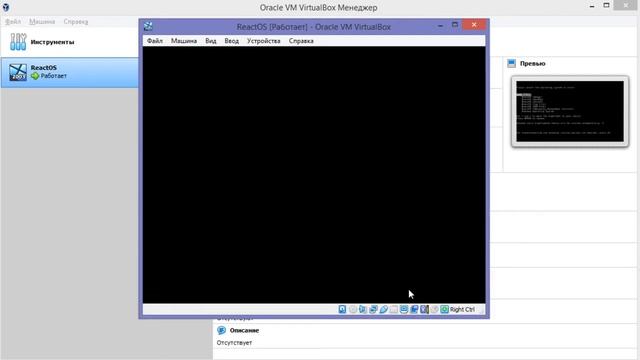
Task: Click the ReactOS window title bar icon
Action: (148, 27)
